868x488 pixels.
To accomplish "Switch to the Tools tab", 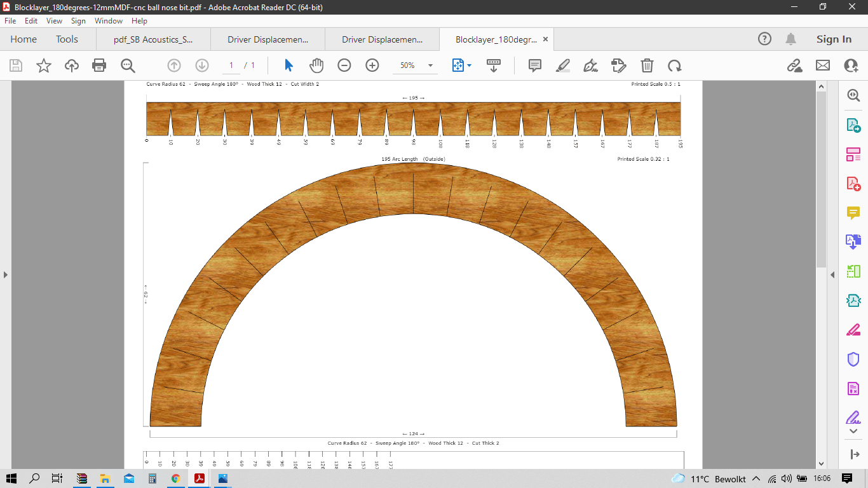I will pyautogui.click(x=67, y=39).
